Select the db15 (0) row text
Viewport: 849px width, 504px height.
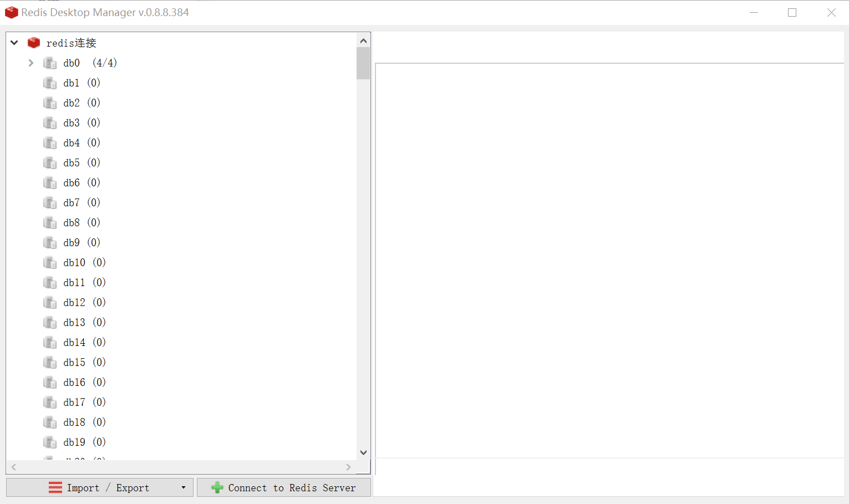point(84,362)
